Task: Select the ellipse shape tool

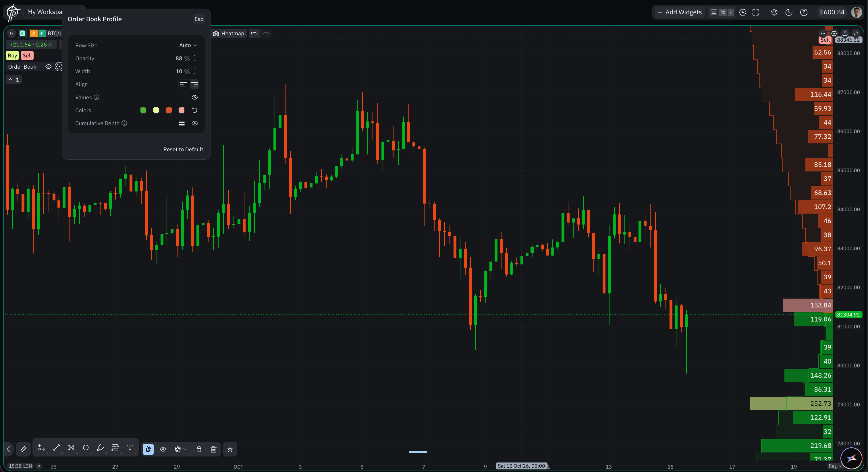Action: pyautogui.click(x=86, y=448)
